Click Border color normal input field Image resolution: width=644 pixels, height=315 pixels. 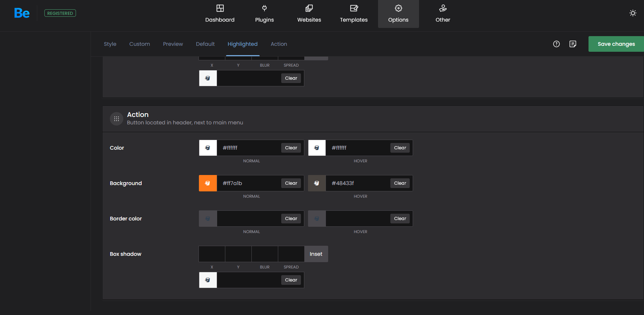coord(249,219)
